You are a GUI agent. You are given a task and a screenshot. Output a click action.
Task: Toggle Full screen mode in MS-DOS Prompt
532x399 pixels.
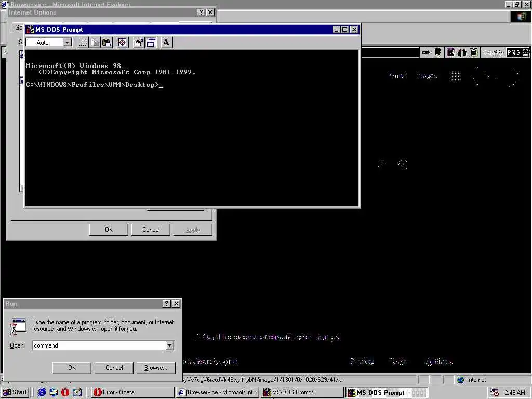(x=123, y=43)
